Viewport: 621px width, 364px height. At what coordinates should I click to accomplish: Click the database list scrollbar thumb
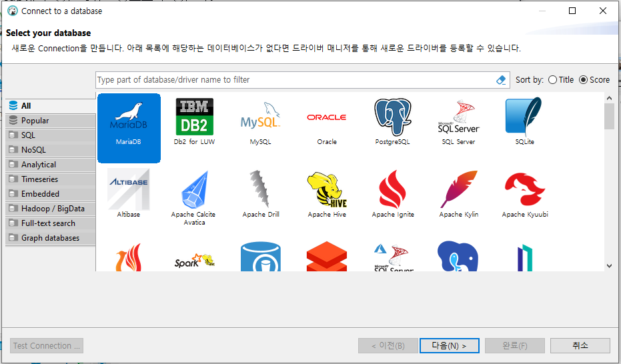609,116
